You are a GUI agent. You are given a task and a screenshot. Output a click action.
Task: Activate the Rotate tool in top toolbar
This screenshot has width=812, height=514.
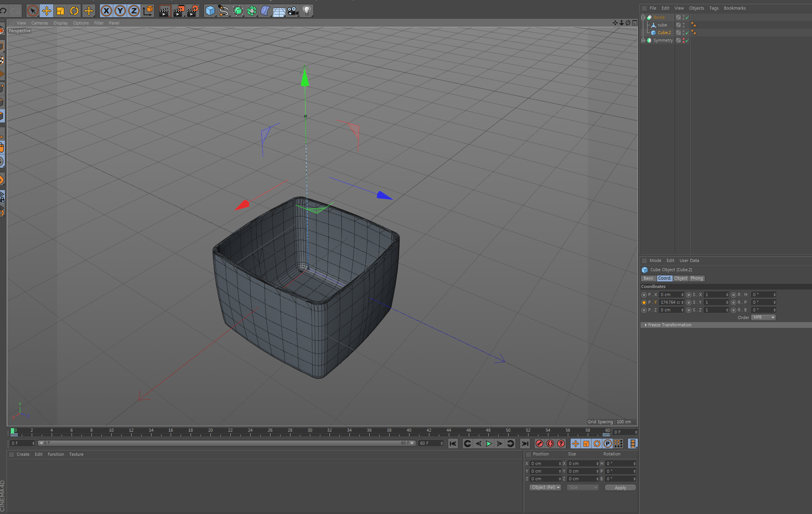74,11
